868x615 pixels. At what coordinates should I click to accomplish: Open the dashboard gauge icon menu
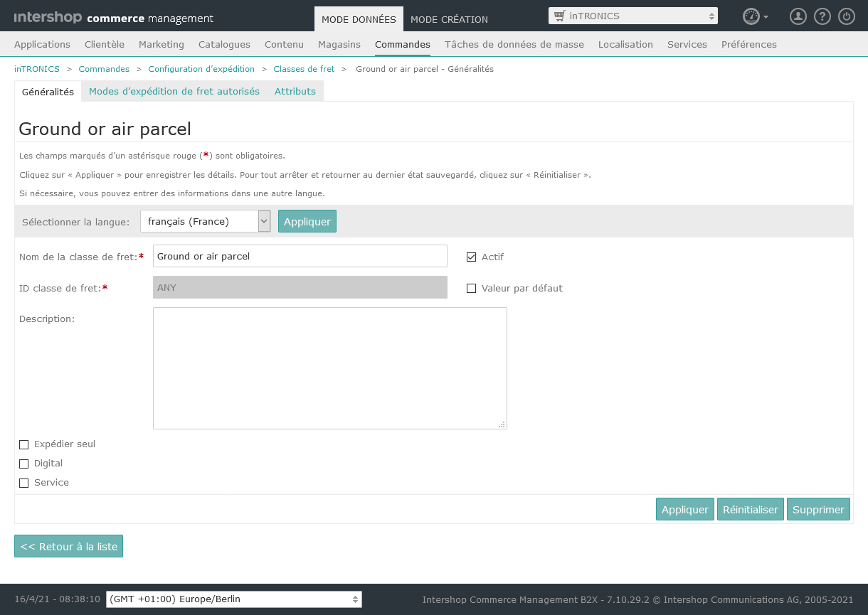coord(754,16)
